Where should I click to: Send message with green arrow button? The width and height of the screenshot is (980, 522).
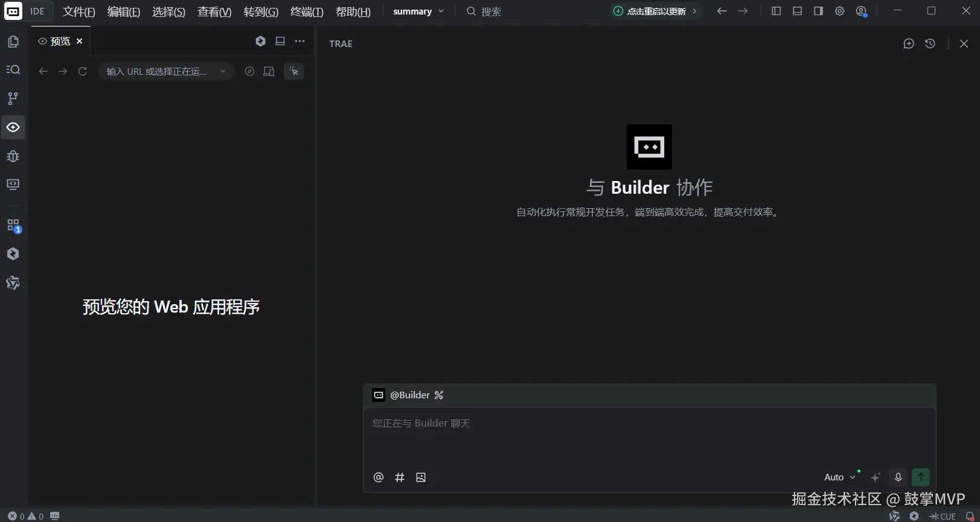pos(921,477)
